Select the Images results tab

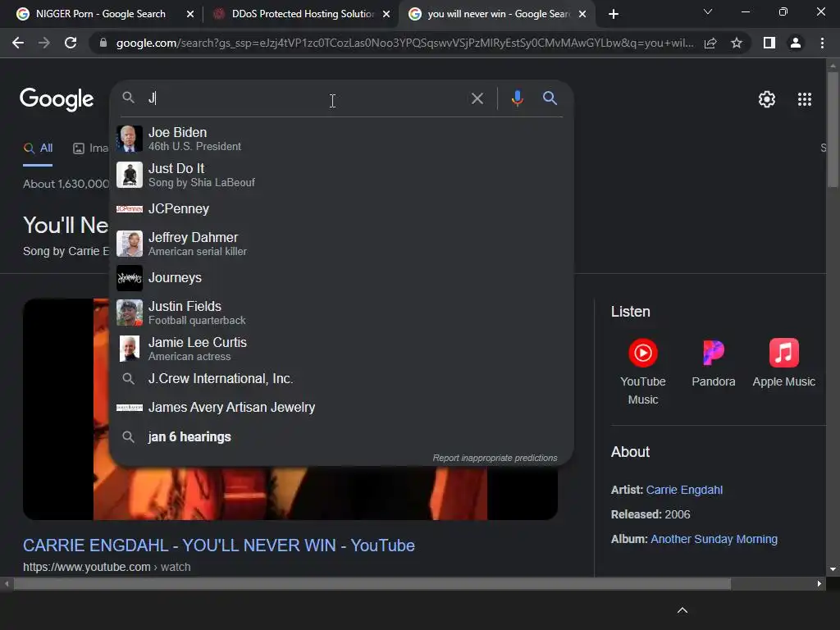(91, 148)
